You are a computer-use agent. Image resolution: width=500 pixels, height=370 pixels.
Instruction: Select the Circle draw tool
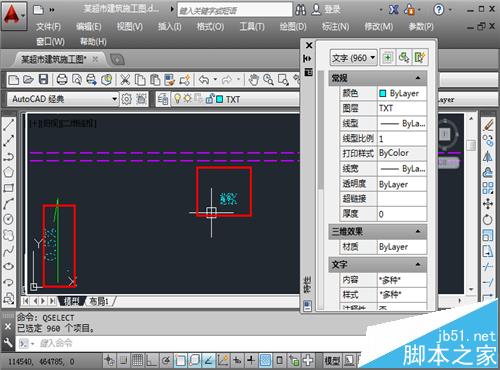click(8, 219)
